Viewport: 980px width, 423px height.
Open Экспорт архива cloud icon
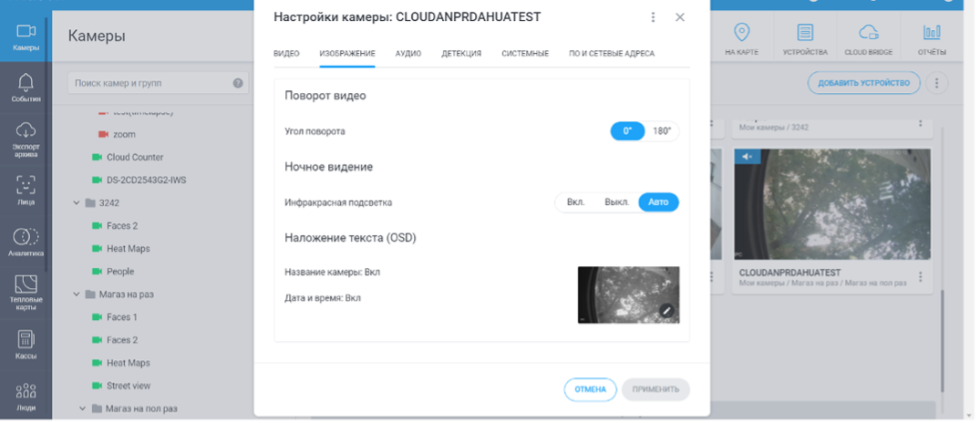tap(26, 137)
